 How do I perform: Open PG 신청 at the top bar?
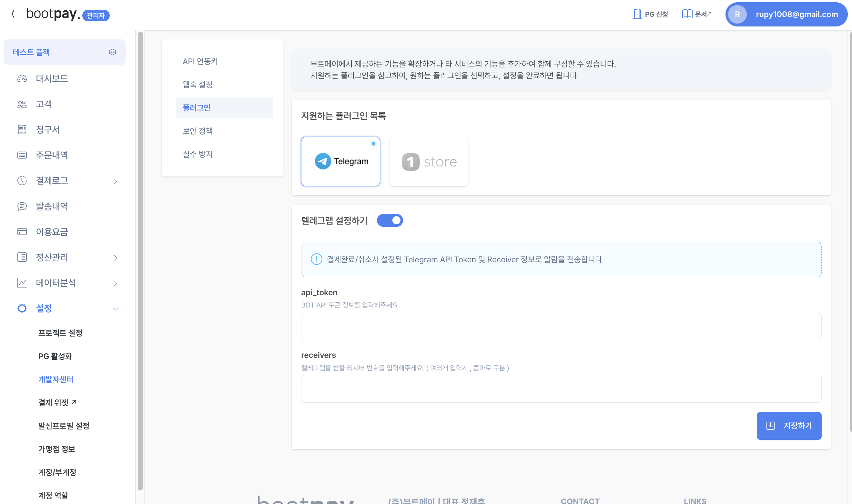point(650,14)
